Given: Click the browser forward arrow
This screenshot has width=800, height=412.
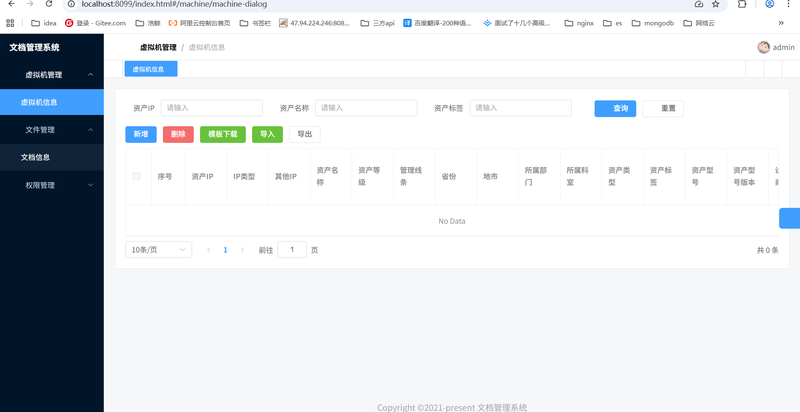Looking at the screenshot, I should click(x=28, y=4).
